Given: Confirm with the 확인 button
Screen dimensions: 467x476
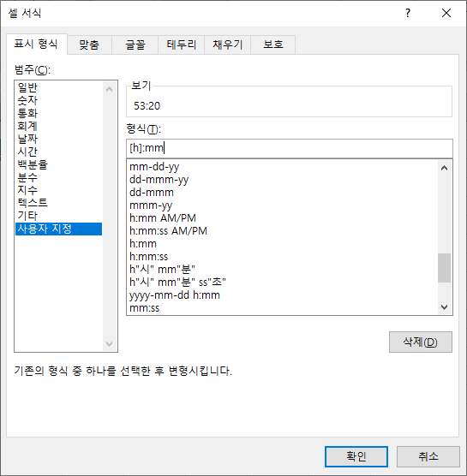Looking at the screenshot, I should 356,456.
